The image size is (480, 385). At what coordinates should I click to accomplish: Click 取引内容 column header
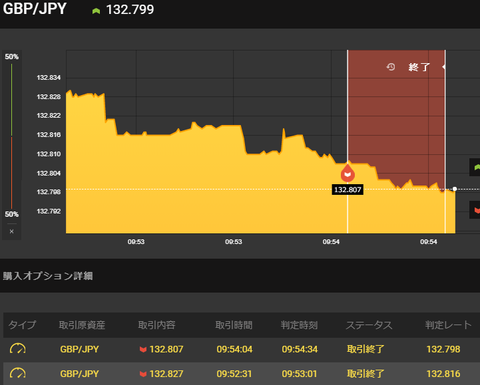click(157, 325)
